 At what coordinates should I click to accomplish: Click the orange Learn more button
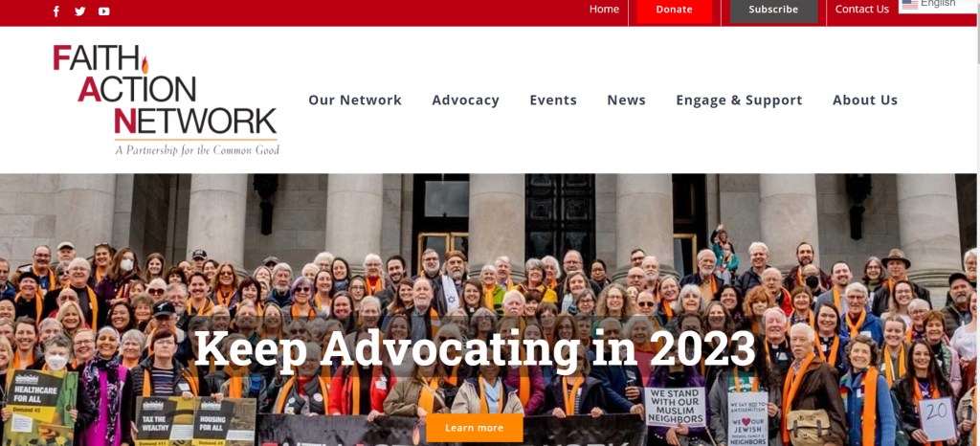click(x=475, y=428)
